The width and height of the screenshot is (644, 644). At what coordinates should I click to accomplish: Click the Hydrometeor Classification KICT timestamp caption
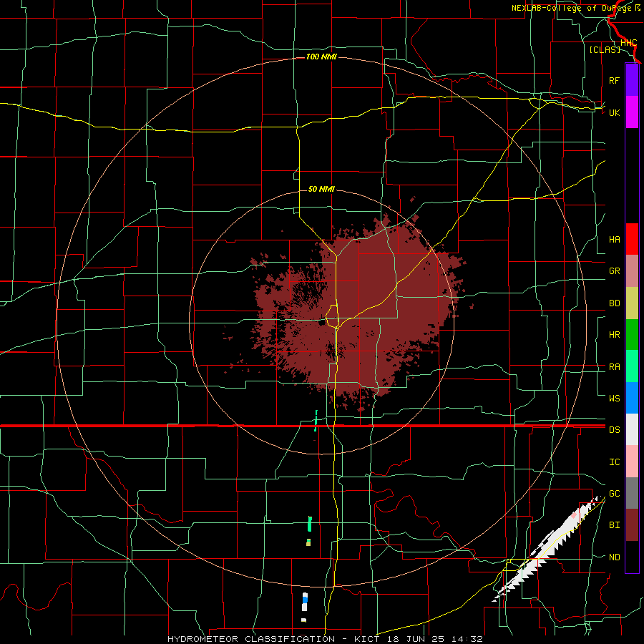(325, 639)
